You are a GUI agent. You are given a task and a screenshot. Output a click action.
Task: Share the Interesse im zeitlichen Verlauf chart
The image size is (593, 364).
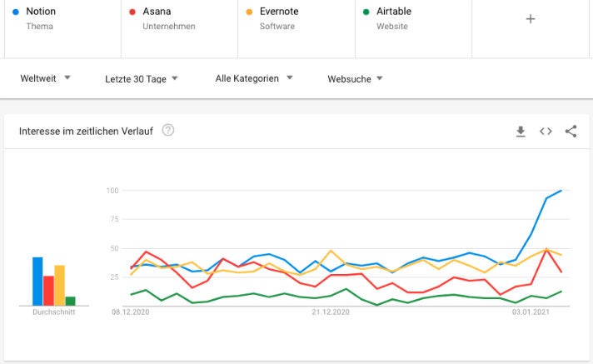pyautogui.click(x=571, y=131)
